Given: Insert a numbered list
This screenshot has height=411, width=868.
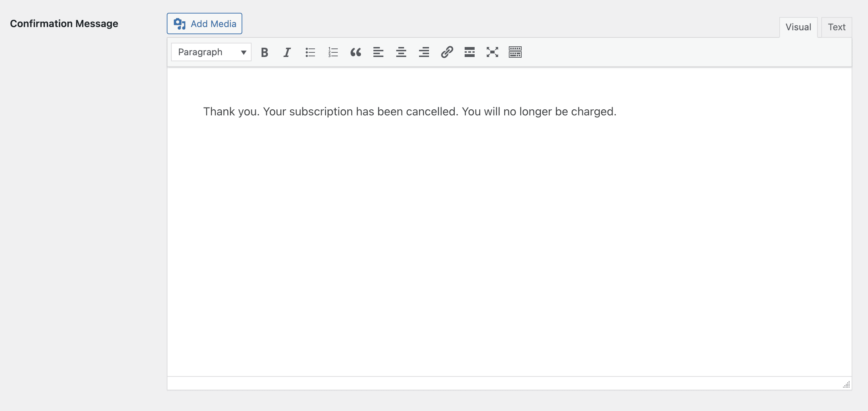Looking at the screenshot, I should point(333,52).
